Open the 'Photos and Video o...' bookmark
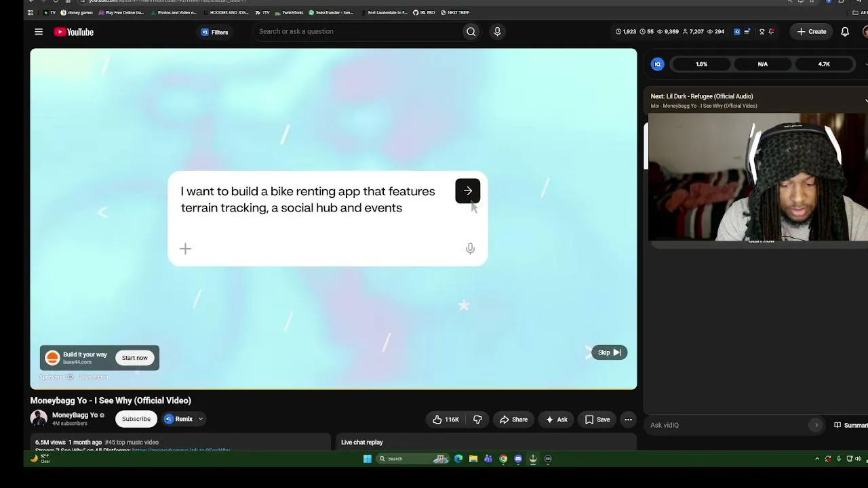Viewport: 868px width, 488px height. 174,12
